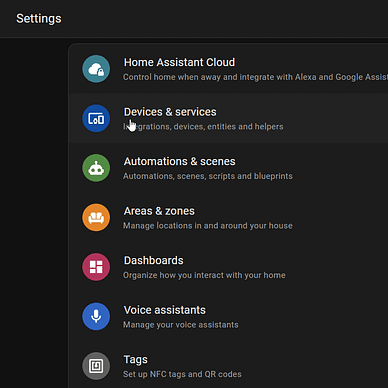Click 'Manage your voice assistants' description

181,325
